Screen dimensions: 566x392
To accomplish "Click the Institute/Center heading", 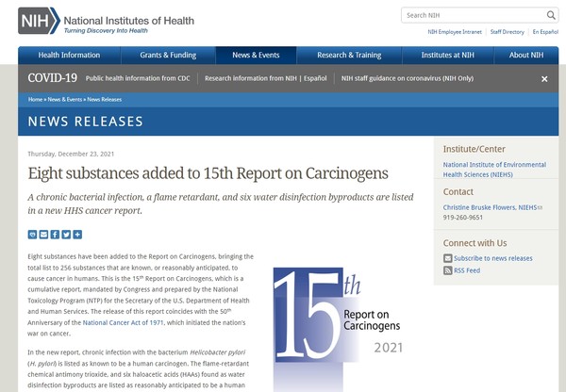I will click(474, 149).
